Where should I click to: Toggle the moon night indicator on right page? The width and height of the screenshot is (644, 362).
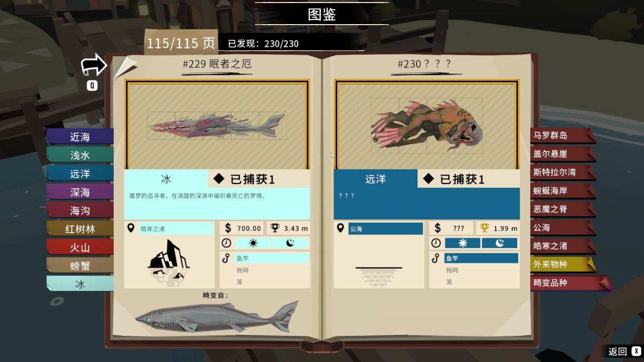[x=500, y=243]
